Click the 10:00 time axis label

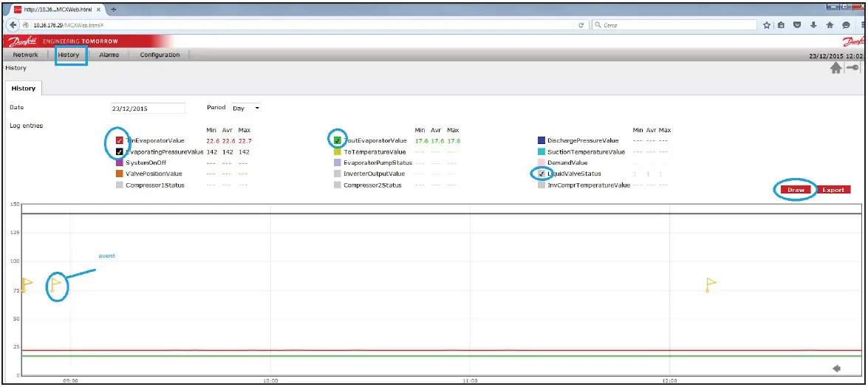coord(270,381)
